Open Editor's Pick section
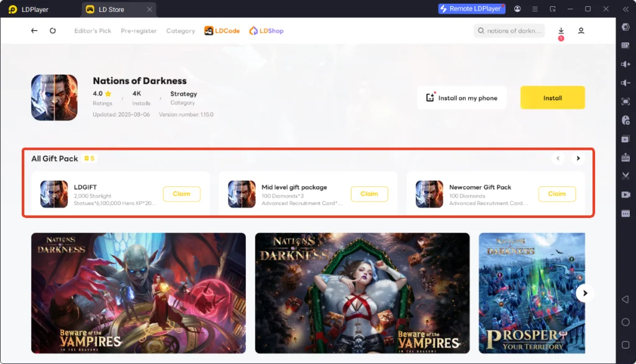 [x=93, y=31]
